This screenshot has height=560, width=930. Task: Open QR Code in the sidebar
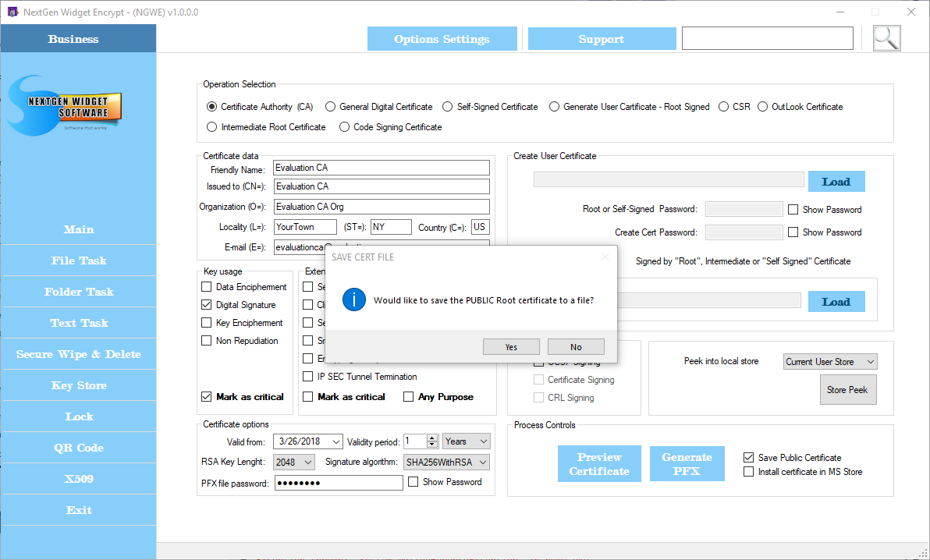coord(79,448)
